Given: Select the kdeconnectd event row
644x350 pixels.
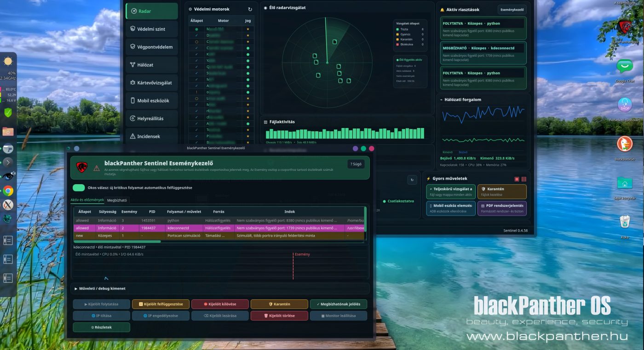Looking at the screenshot, I should click(x=219, y=228).
